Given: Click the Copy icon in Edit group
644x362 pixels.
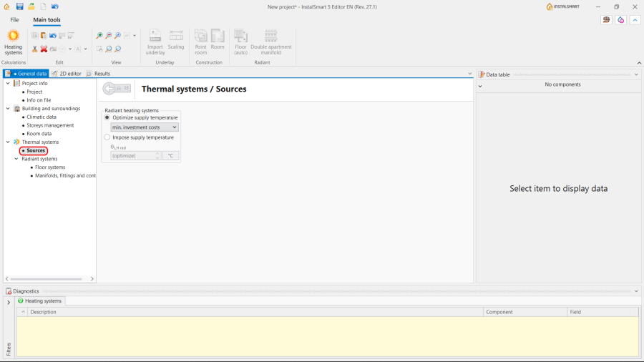Looking at the screenshot, I should (x=35, y=36).
